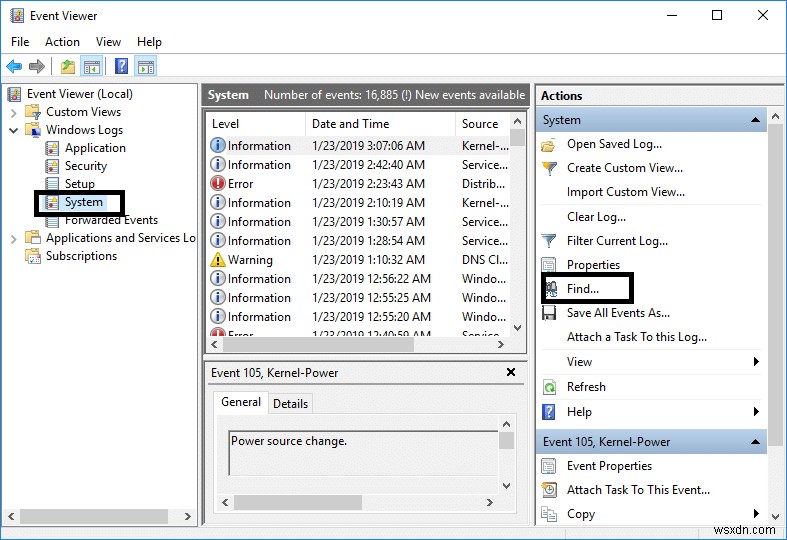The height and width of the screenshot is (540, 787).
Task: Open the Copy submenu arrow in Actions
Action: pos(756,513)
